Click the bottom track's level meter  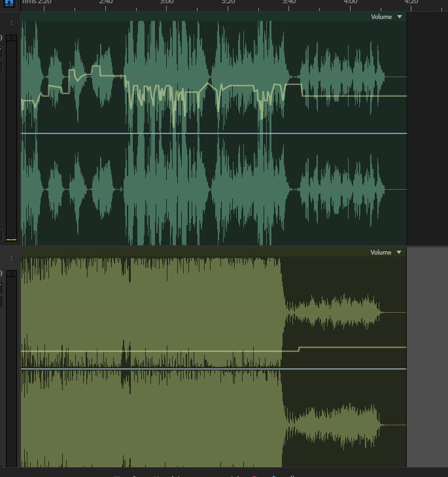(x=11, y=368)
